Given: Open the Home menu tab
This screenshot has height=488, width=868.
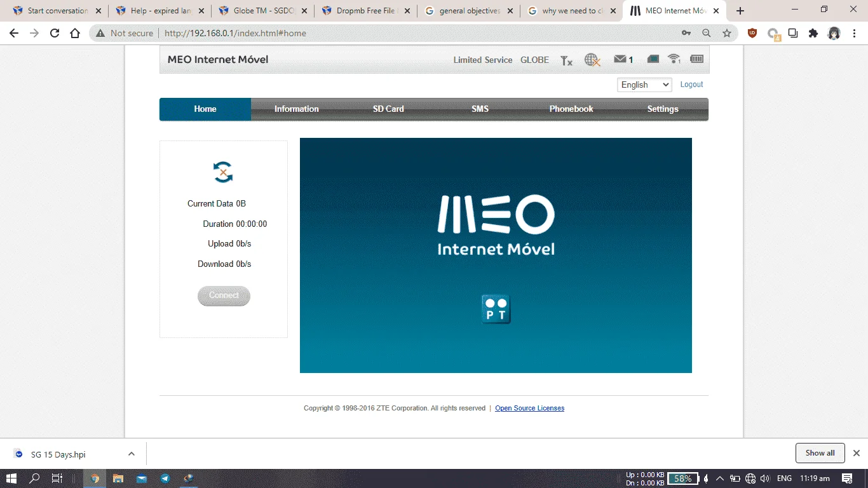Looking at the screenshot, I should (205, 109).
